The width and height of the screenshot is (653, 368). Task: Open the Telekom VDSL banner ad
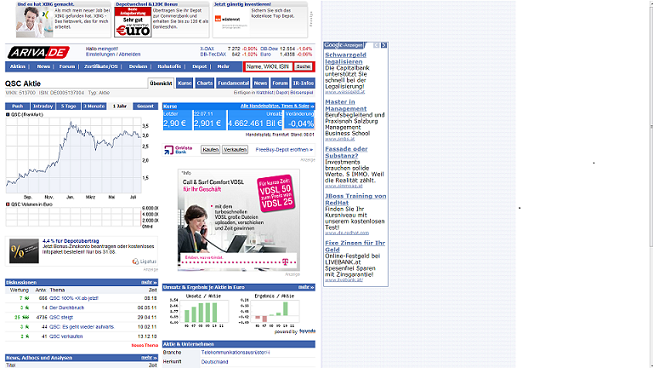pos(239,220)
